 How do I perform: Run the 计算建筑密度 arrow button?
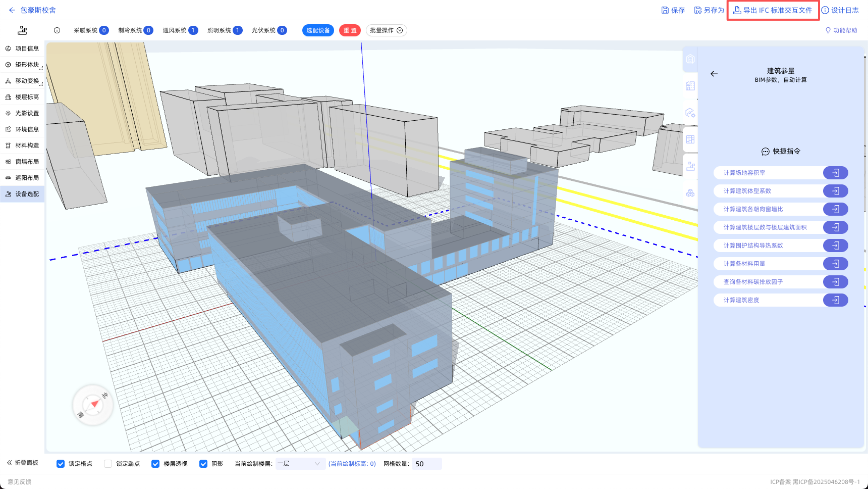pyautogui.click(x=835, y=300)
